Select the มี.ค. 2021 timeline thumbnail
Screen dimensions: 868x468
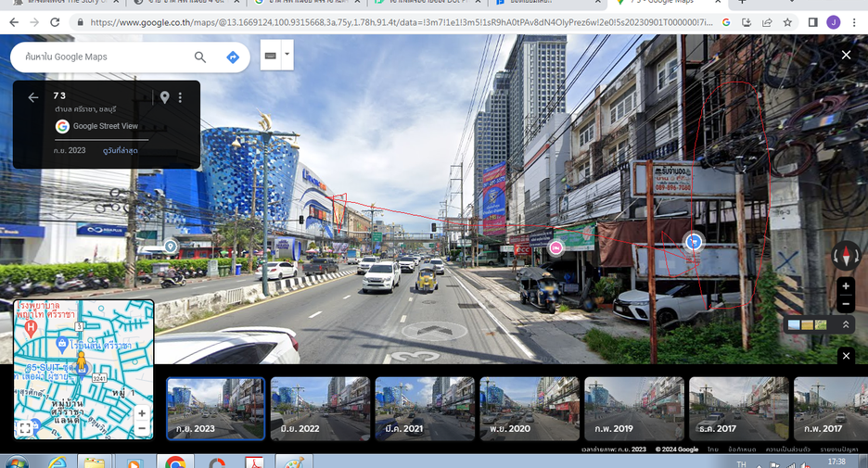coord(425,409)
